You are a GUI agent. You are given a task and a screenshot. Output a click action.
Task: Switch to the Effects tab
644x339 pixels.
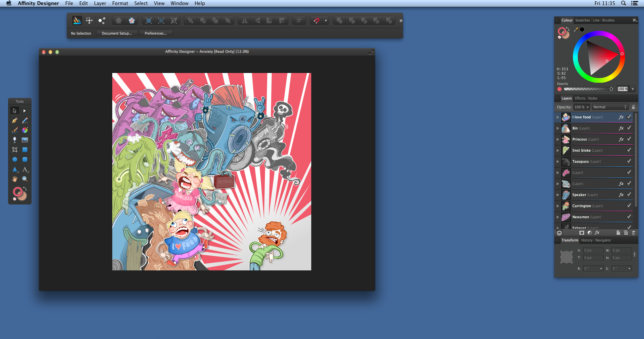click(x=580, y=98)
